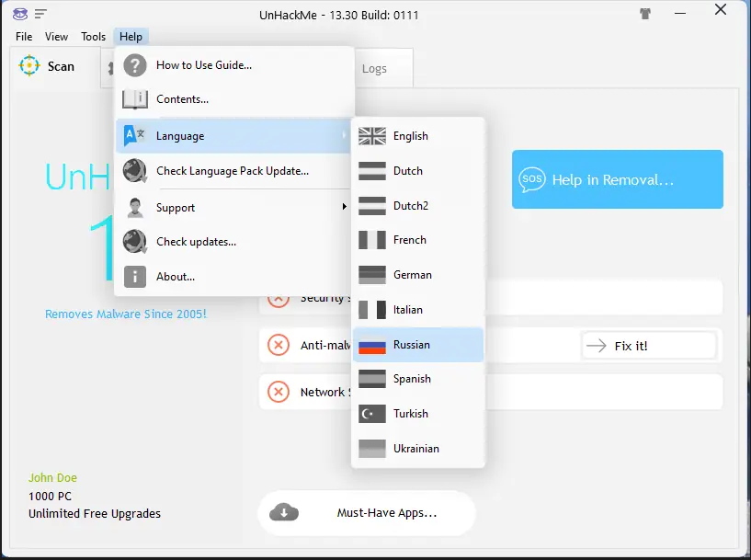Viewport: 751px width, 560px height.
Task: Click the French flag icon
Action: click(372, 240)
